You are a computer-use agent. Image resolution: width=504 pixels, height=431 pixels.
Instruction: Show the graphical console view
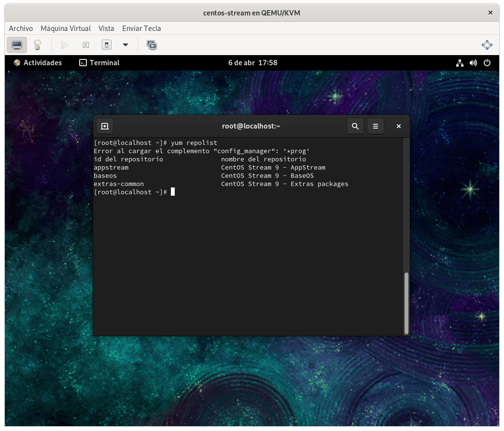pos(17,45)
